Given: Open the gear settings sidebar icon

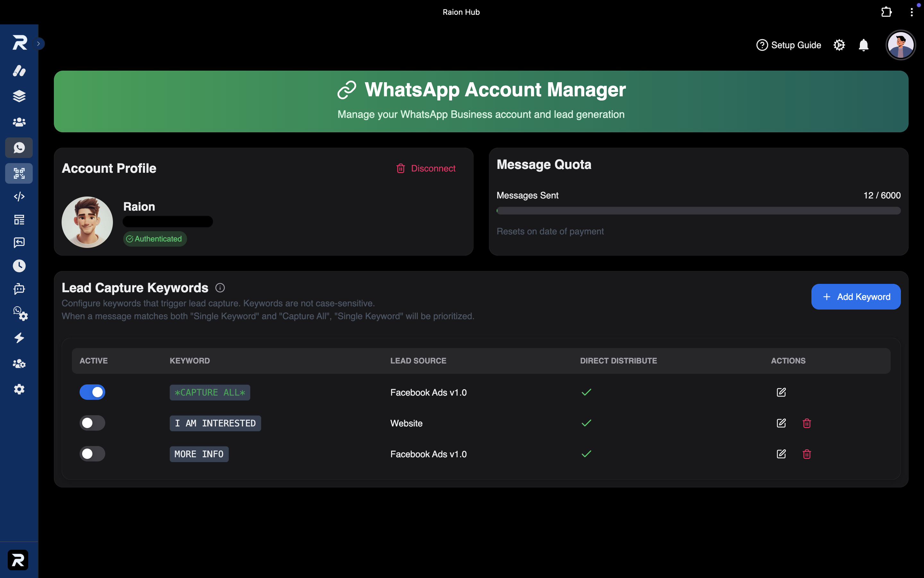Looking at the screenshot, I should point(19,389).
